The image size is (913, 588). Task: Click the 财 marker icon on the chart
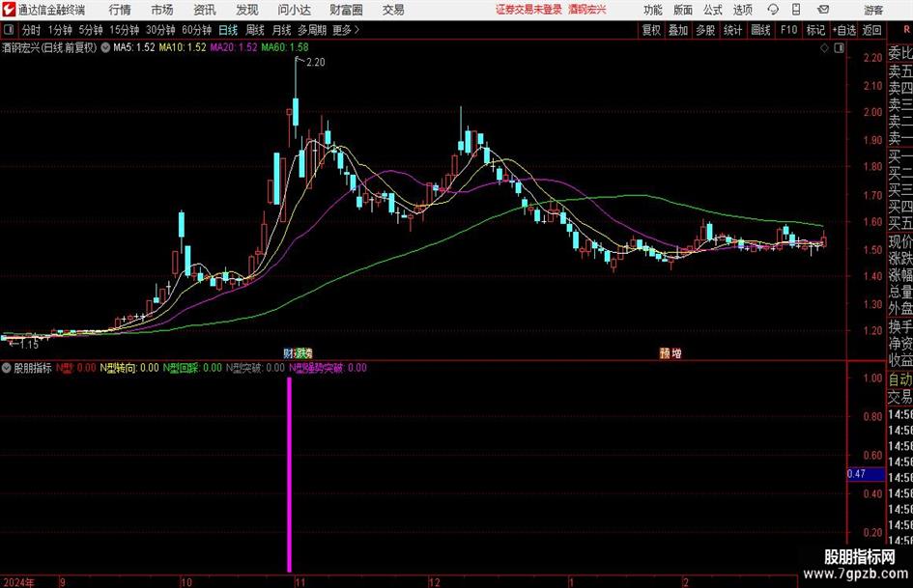pyautogui.click(x=289, y=353)
